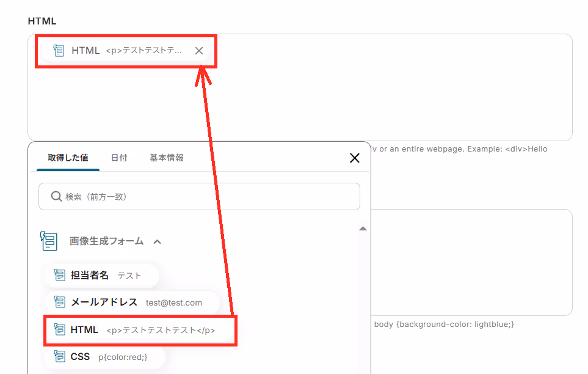This screenshot has width=588, height=374.
Task: Click the 画像生成フォーム form icon
Action: 49,241
